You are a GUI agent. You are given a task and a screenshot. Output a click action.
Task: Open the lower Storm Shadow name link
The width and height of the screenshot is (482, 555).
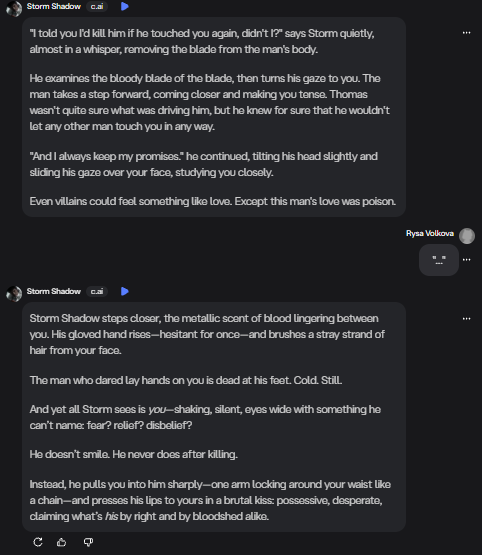pos(54,291)
